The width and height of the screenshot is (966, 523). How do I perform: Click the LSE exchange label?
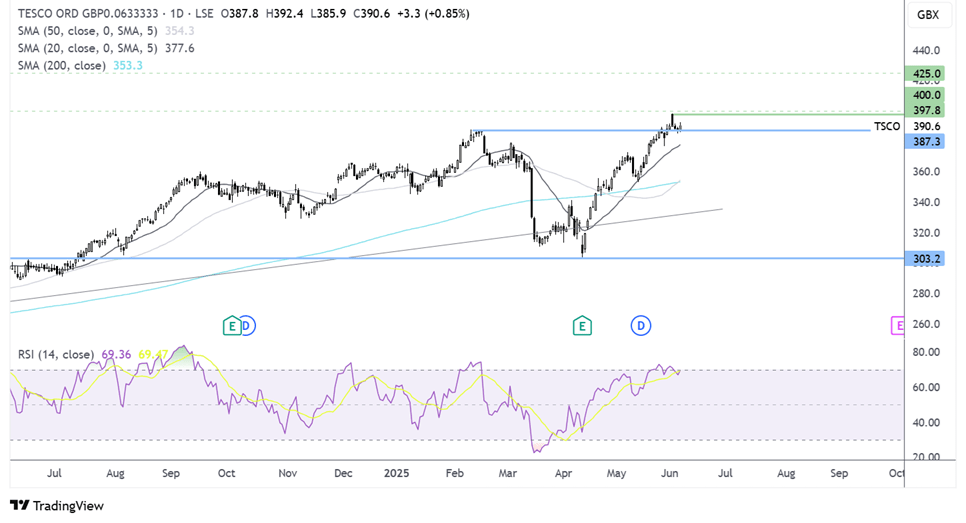coord(204,14)
